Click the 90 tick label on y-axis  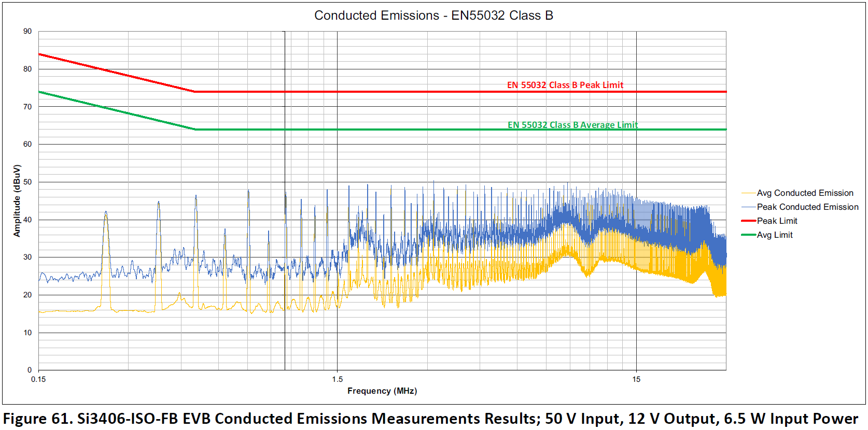(27, 31)
